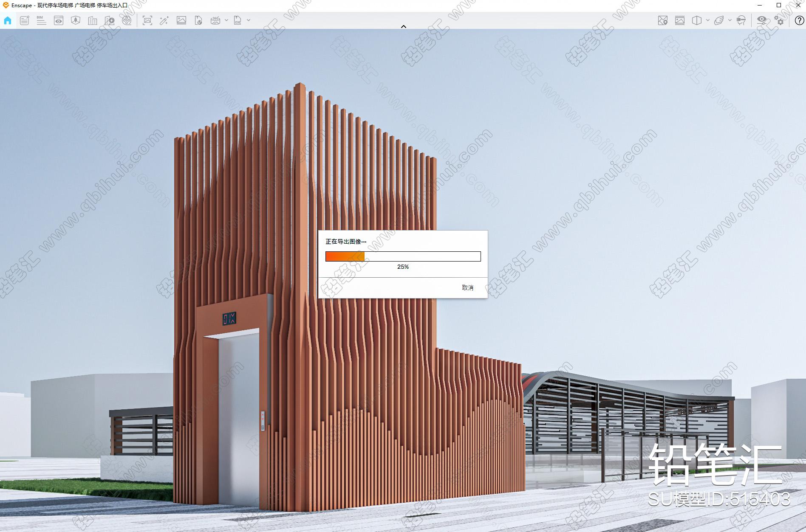The image size is (806, 532).
Task: Click the EXE standalone export icon
Action: [238, 20]
